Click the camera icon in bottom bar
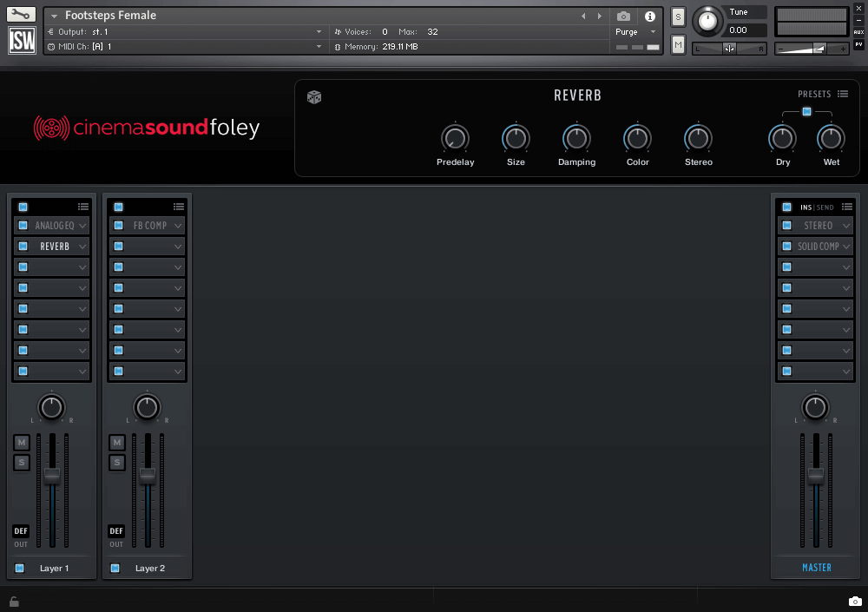 coord(855,602)
